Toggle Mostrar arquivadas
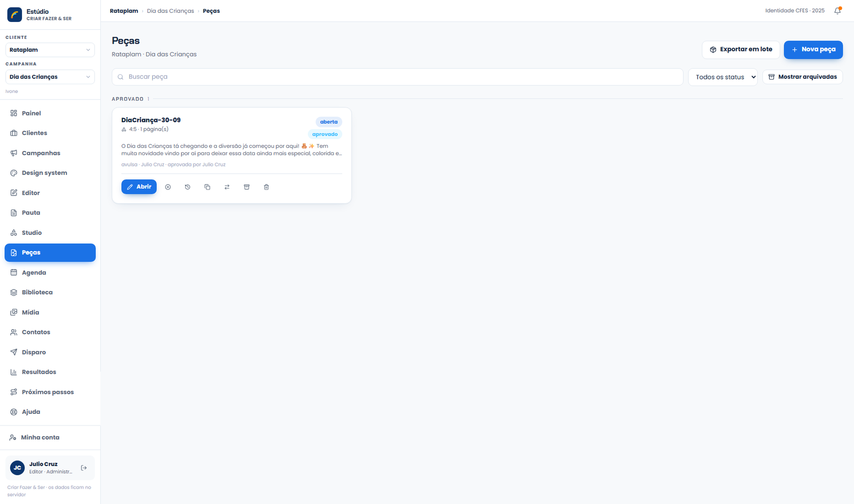The image size is (854, 504). [803, 77]
